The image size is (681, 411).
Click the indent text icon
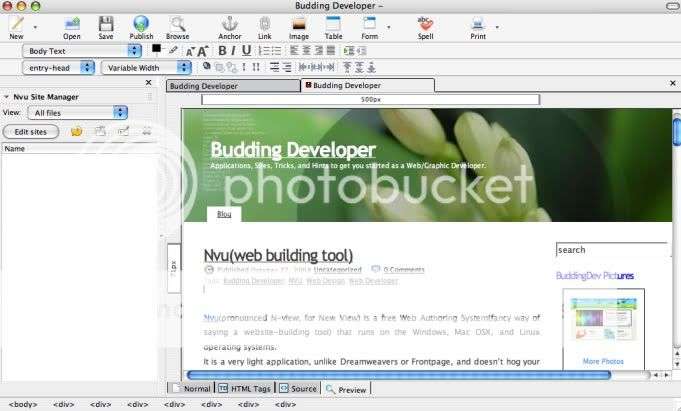349,51
